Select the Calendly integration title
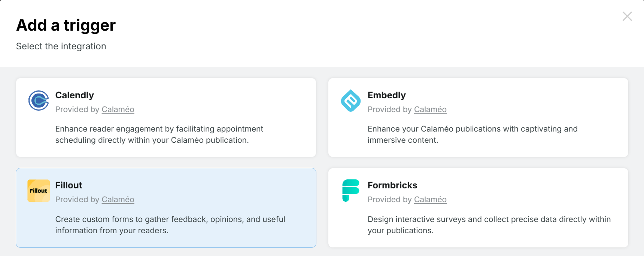Image resolution: width=644 pixels, height=256 pixels. point(75,95)
